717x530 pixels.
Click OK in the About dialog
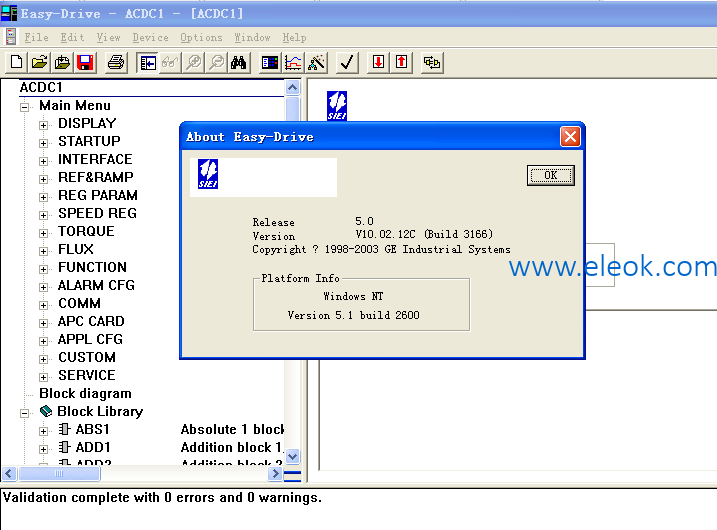[x=551, y=175]
